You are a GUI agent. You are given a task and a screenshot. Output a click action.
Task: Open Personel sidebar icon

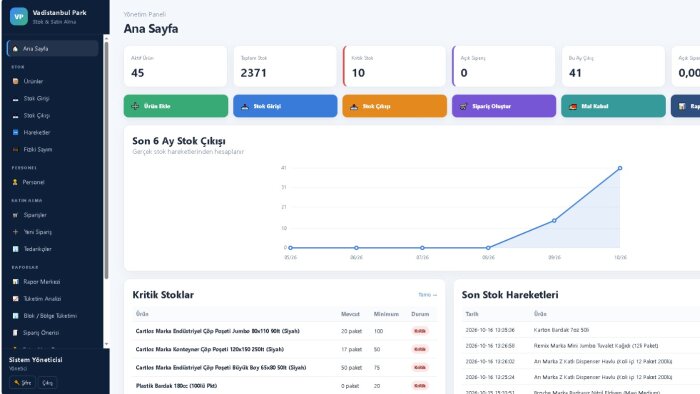15,182
